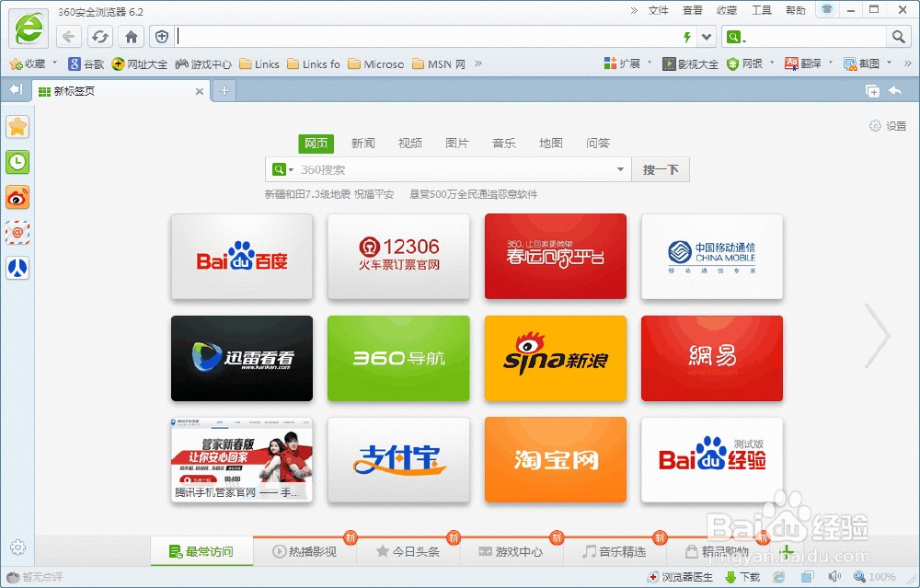The height and width of the screenshot is (588, 920).
Task: Click the 100% zoom control in the status bar
Action: pos(874,577)
